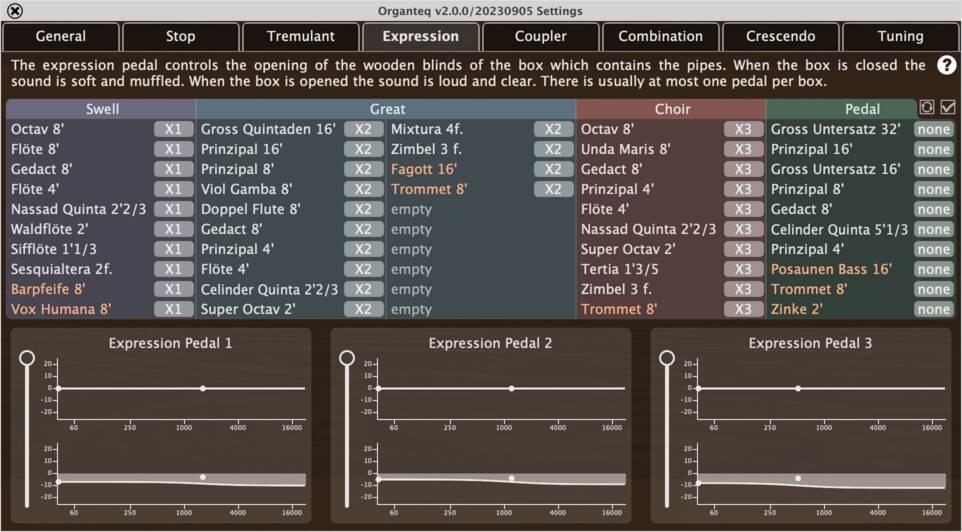
Task: Click Expression Pedal 2 upper EQ middle point
Action: click(x=512, y=388)
